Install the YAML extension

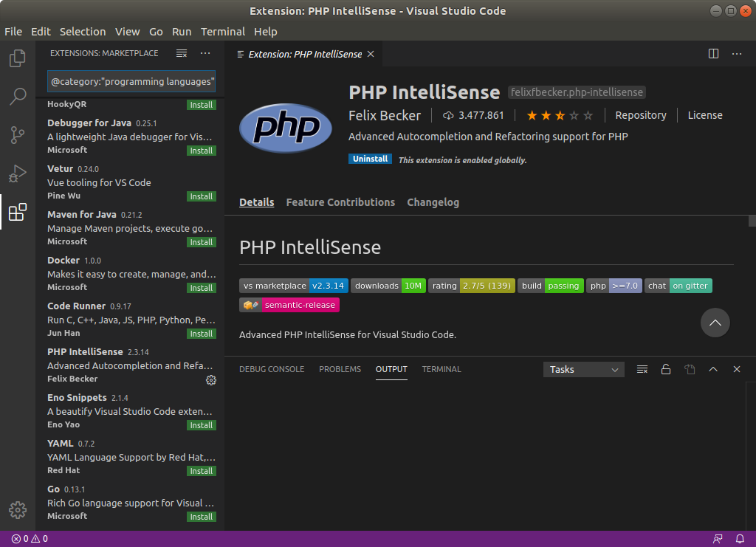[x=202, y=472]
